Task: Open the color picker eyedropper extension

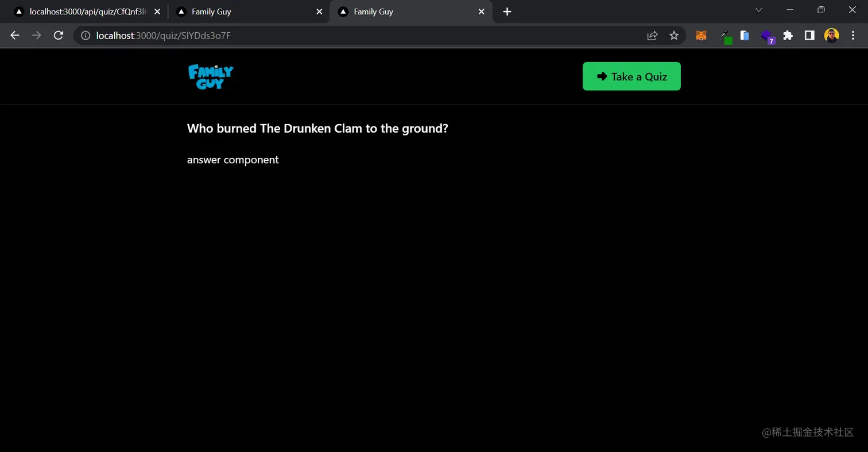Action: tap(726, 36)
